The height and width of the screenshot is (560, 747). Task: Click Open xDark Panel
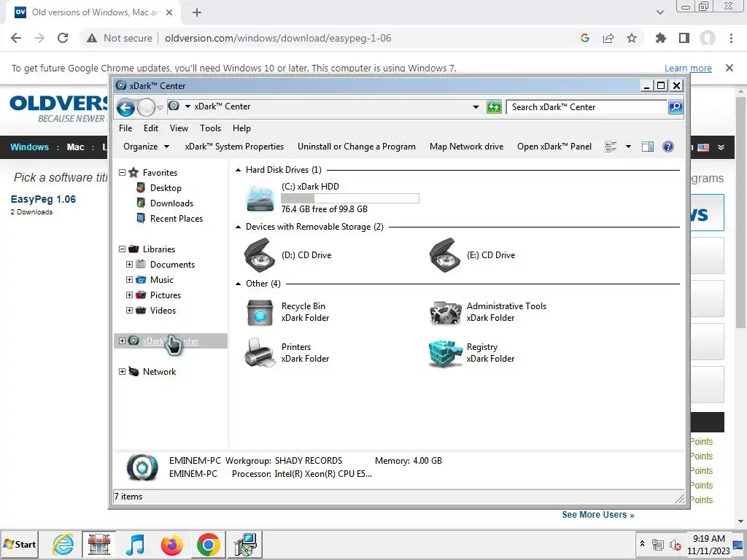[554, 147]
